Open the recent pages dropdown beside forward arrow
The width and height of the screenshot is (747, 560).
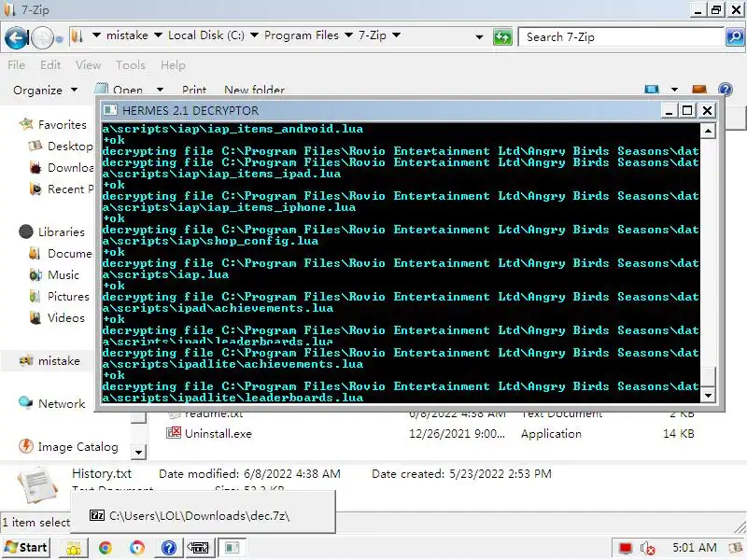[x=59, y=39]
